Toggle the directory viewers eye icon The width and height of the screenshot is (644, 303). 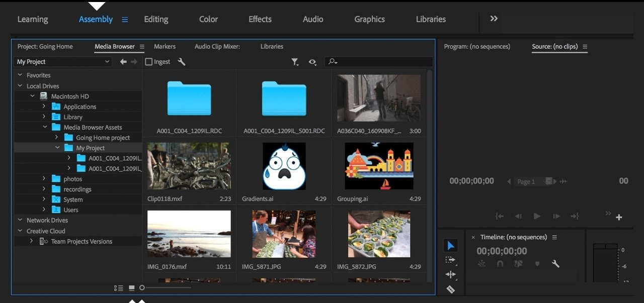312,62
